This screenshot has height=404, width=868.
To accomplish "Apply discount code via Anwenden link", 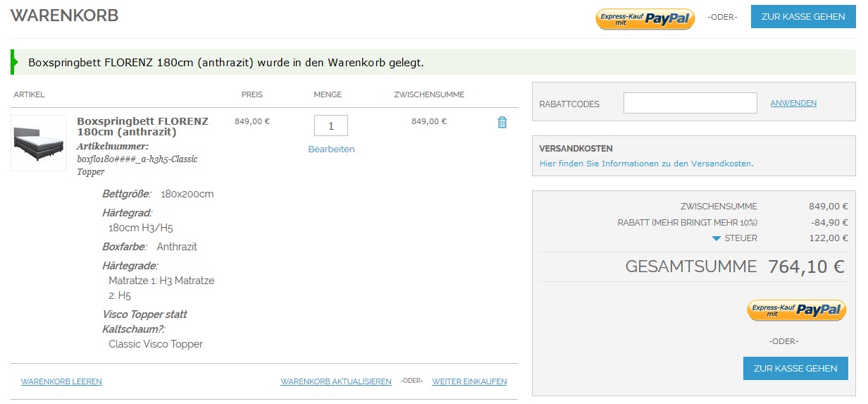I will coord(793,103).
